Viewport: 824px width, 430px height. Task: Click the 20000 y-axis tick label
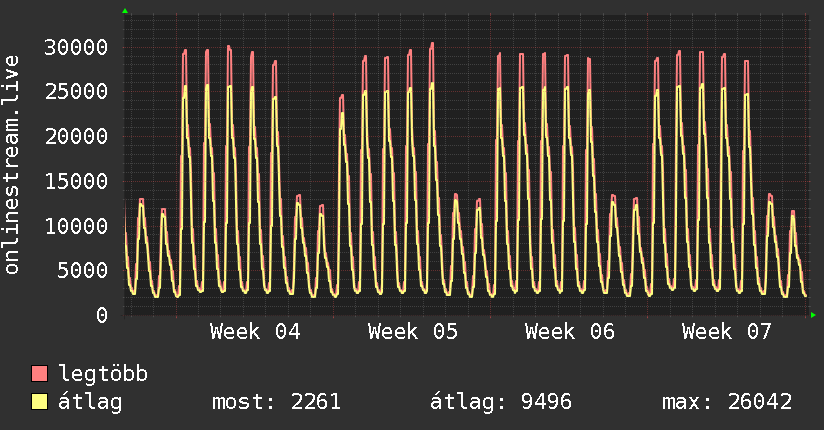[x=76, y=137]
